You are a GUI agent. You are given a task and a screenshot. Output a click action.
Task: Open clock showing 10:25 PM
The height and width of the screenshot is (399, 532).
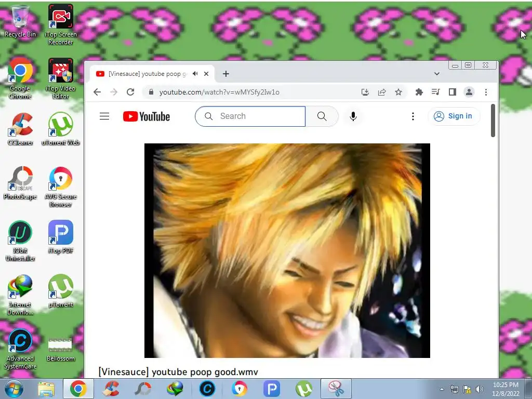tap(506, 389)
